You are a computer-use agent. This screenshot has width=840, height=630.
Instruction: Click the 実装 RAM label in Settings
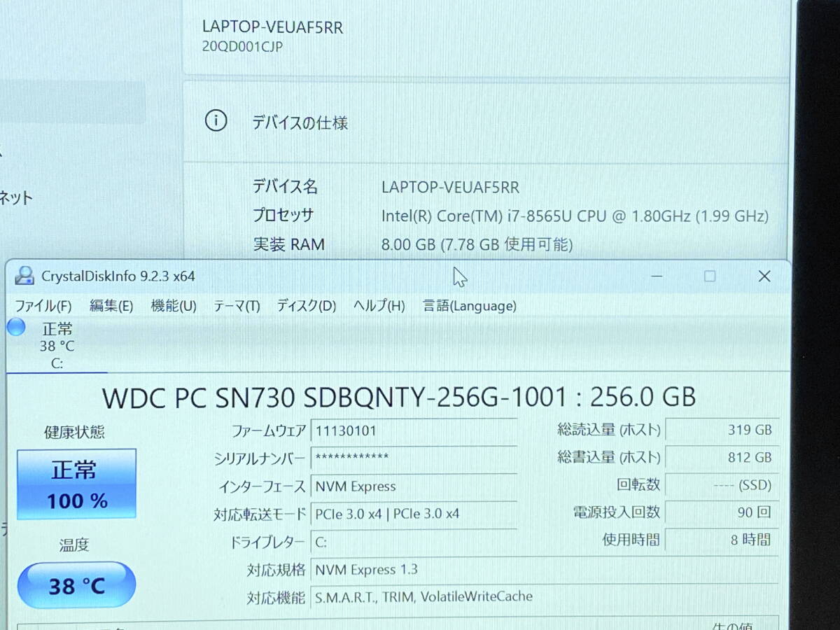288,244
